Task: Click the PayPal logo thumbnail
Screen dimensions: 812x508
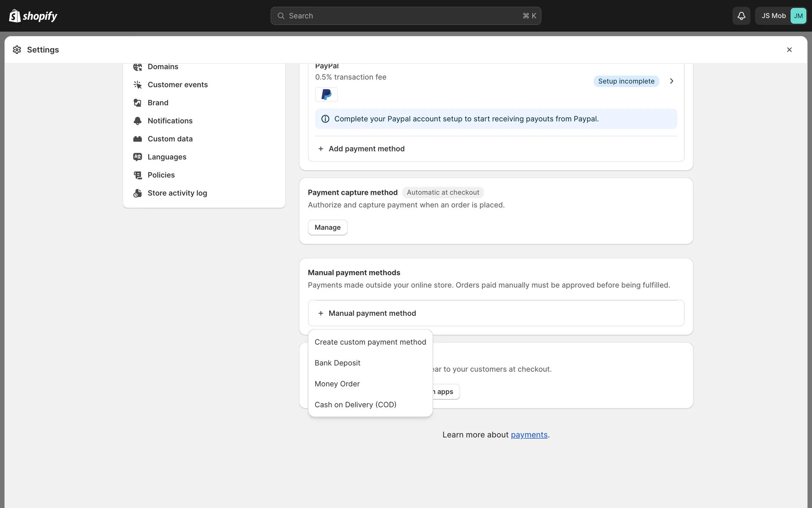Action: point(326,94)
